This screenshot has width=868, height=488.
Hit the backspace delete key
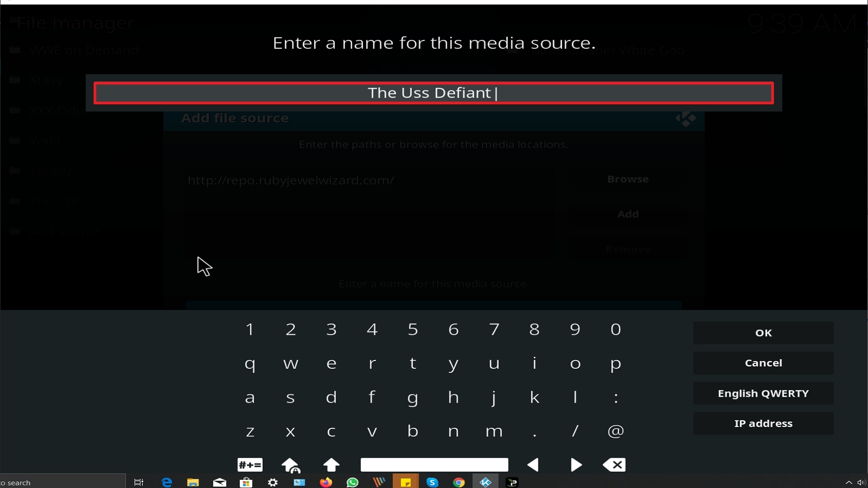[614, 465]
